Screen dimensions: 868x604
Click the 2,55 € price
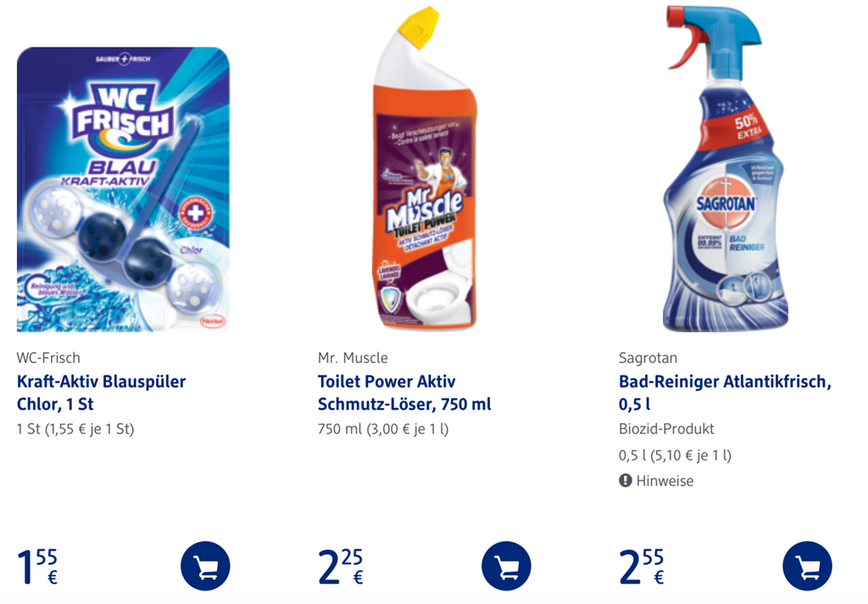click(x=642, y=567)
